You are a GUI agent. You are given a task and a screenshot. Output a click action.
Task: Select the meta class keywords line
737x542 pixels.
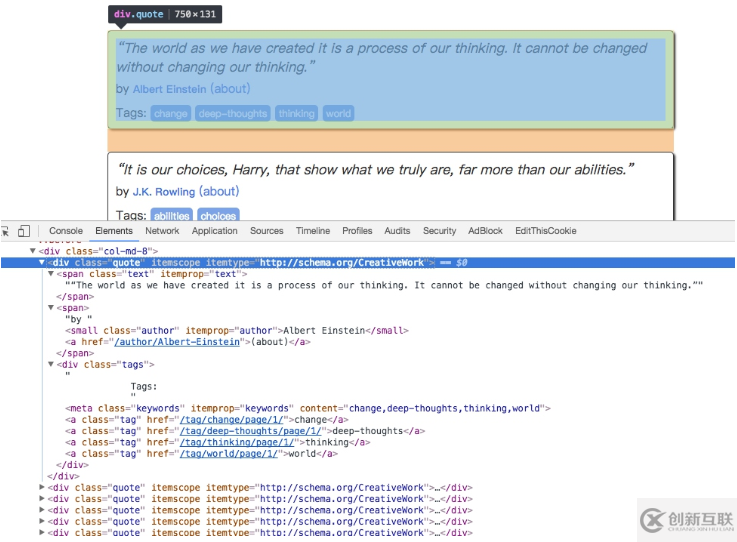tap(308, 408)
